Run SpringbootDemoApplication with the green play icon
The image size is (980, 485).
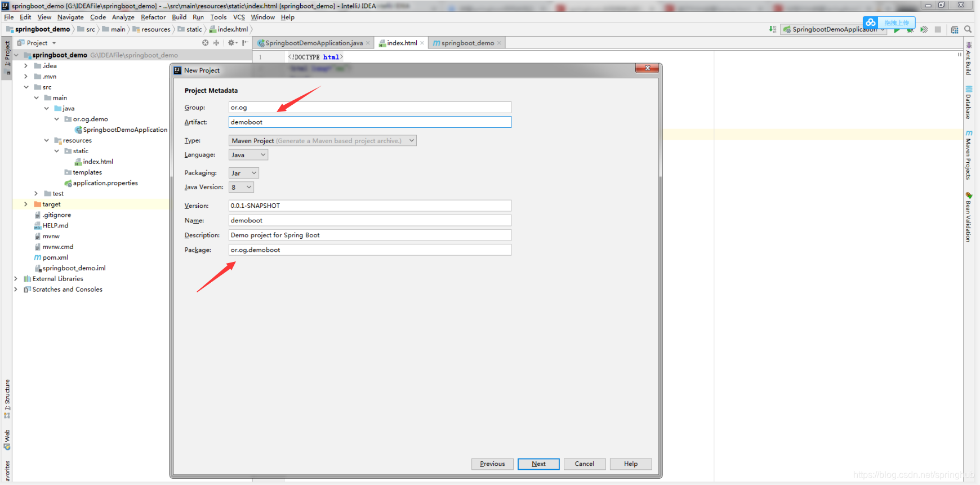[897, 30]
